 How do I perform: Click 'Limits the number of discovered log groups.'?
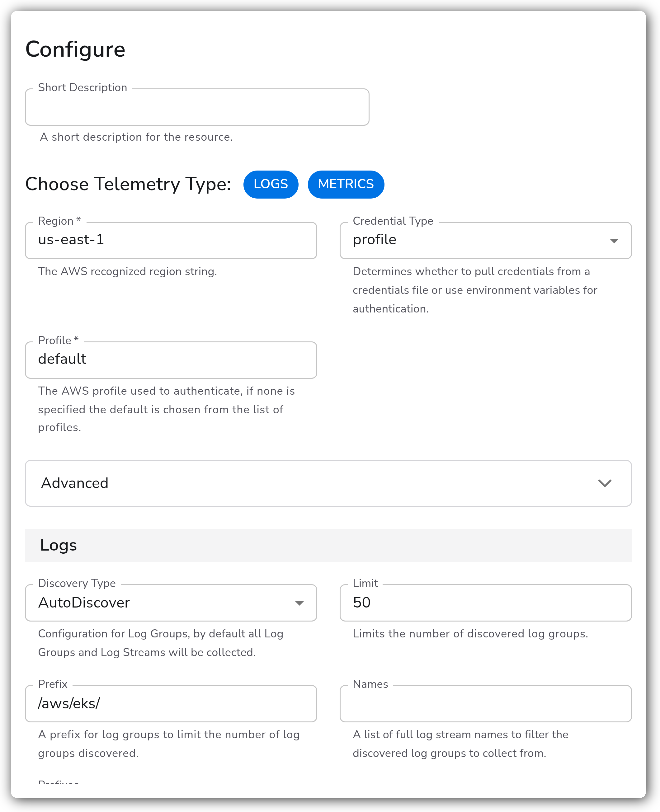pyautogui.click(x=470, y=634)
